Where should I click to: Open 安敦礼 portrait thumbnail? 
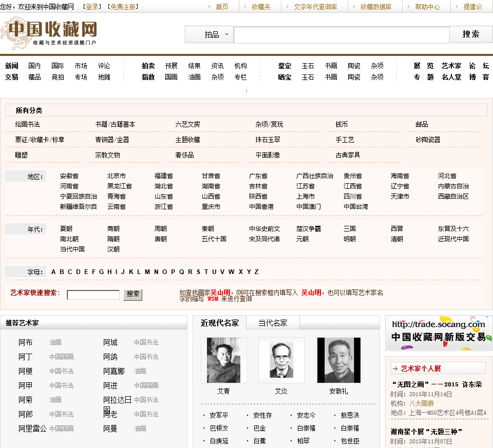tap(338, 360)
